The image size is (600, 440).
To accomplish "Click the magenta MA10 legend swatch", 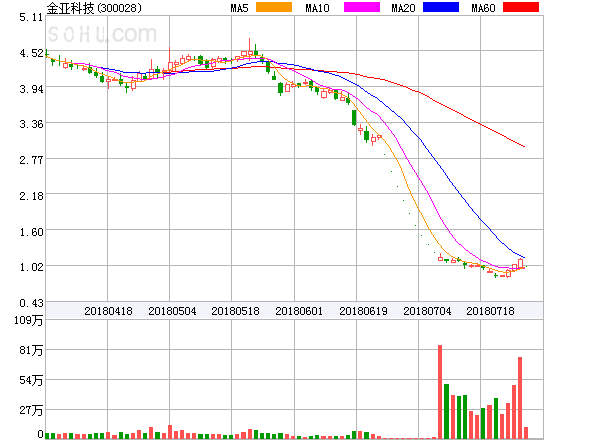I will click(x=362, y=7).
